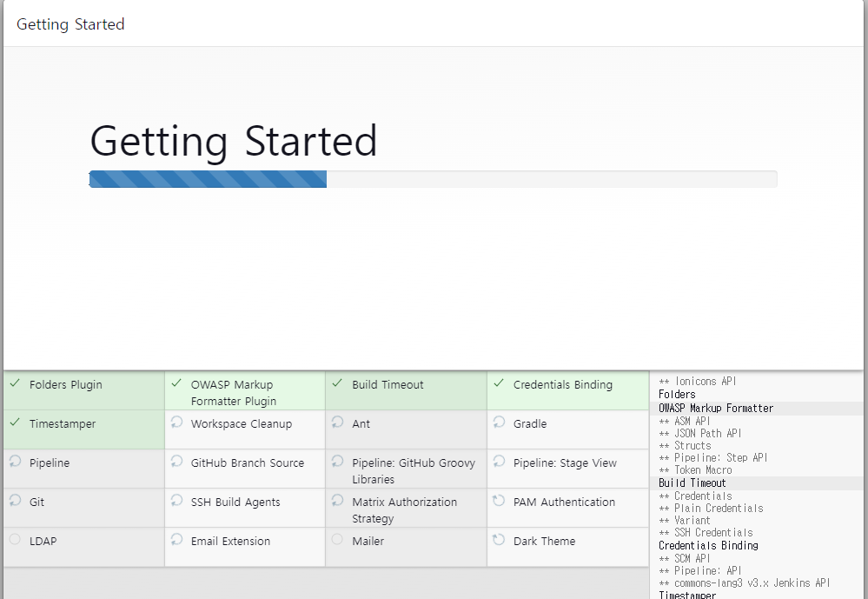Image resolution: width=868 pixels, height=599 pixels.
Task: Click the checkmark icon beside Build Timeout
Action: pos(338,383)
